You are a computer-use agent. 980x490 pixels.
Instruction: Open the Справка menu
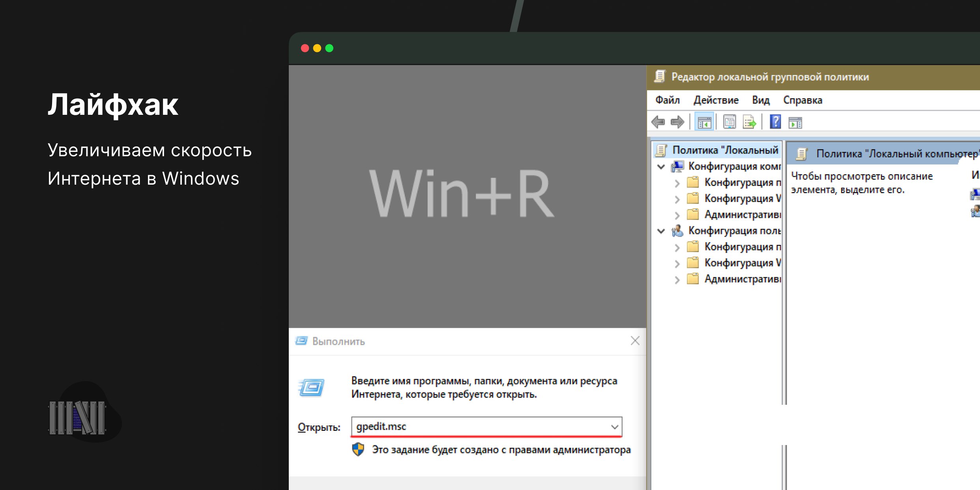[802, 100]
